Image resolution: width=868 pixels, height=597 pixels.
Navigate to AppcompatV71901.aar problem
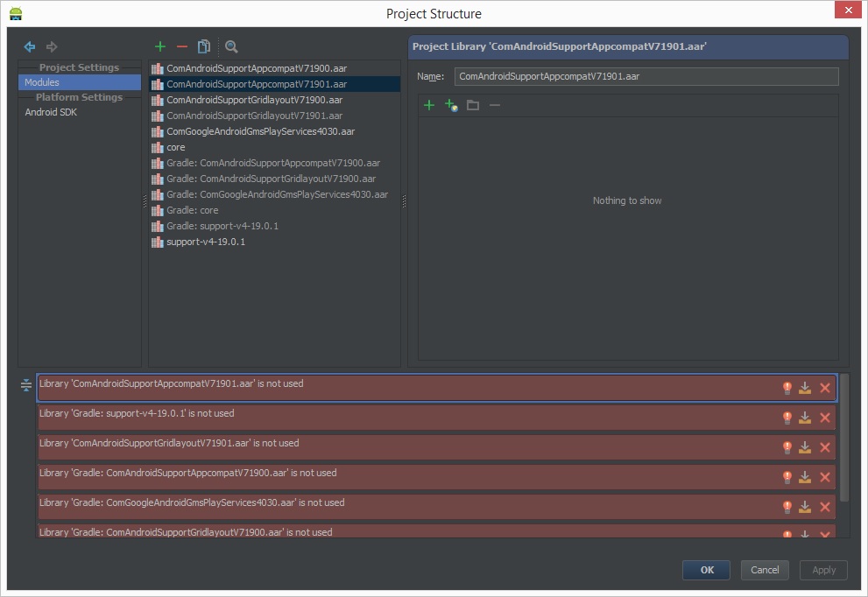[x=805, y=388]
